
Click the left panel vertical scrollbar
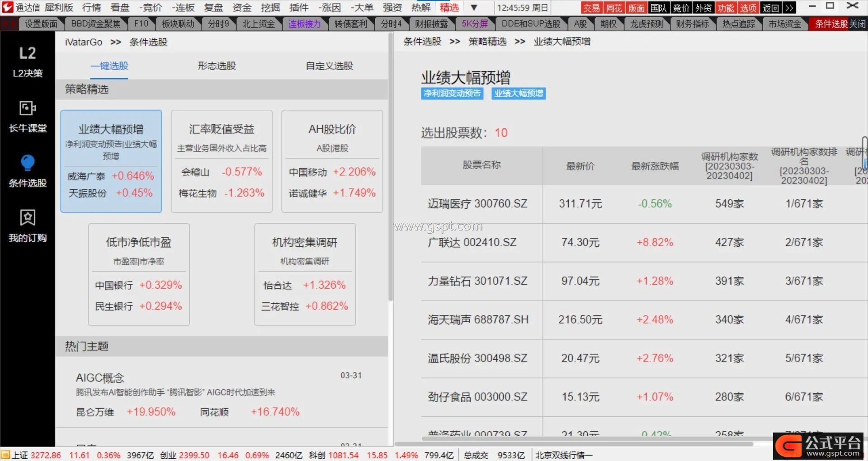point(391,167)
